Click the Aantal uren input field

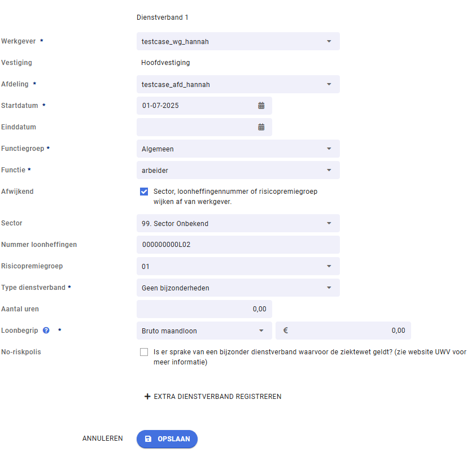pos(204,309)
